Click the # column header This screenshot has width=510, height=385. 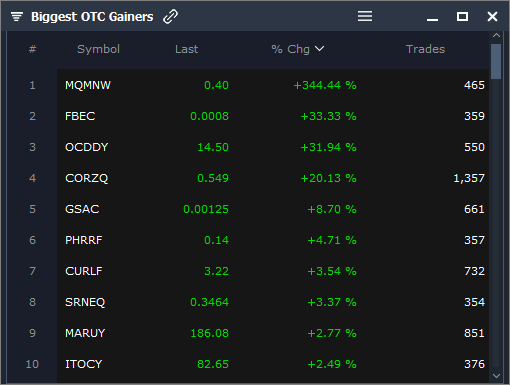point(32,49)
